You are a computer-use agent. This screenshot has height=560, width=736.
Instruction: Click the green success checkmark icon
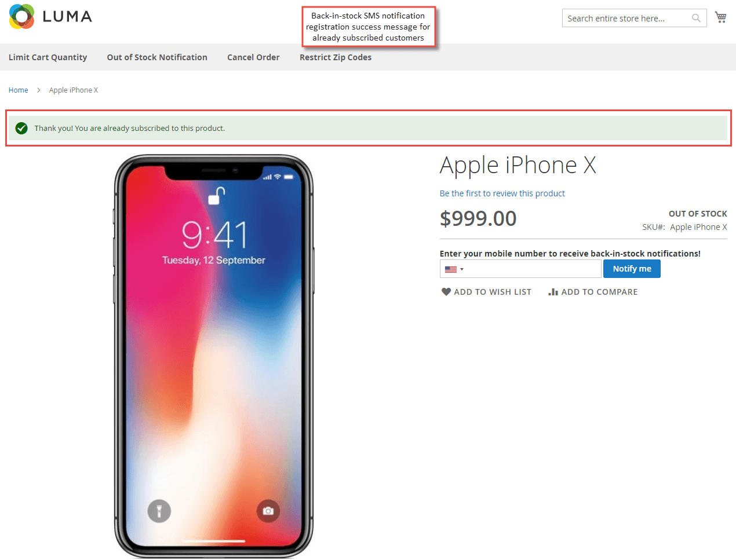click(x=21, y=128)
